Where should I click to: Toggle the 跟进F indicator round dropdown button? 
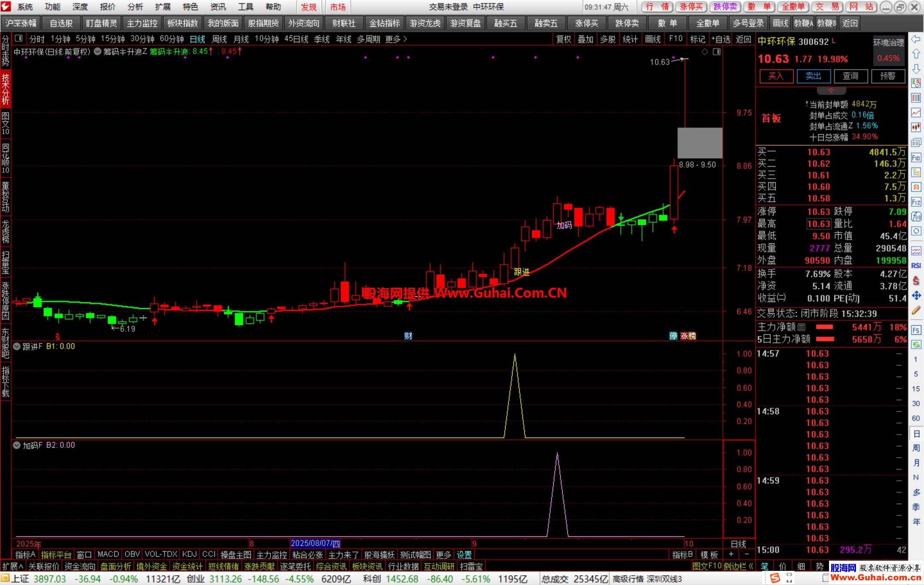click(17, 346)
